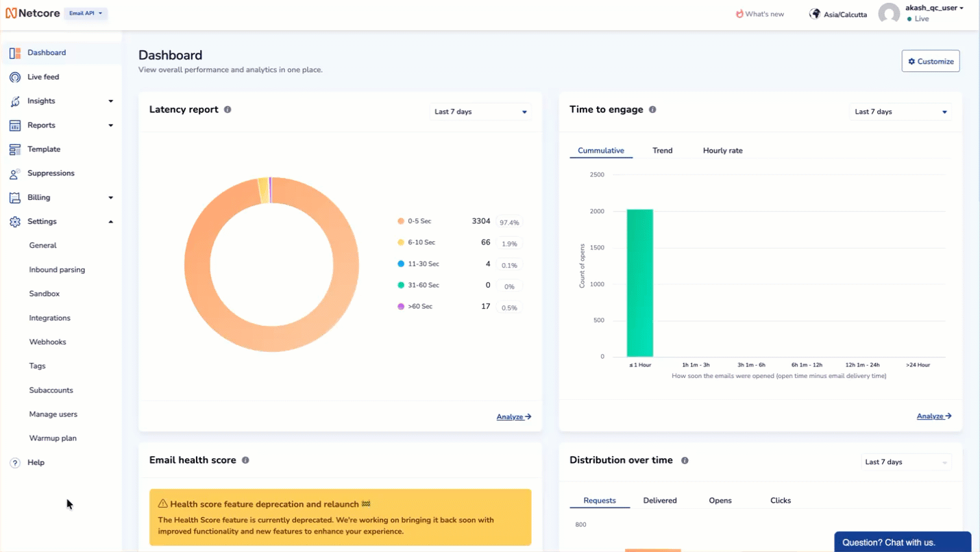Image resolution: width=980 pixels, height=552 pixels.
Task: Select the Live status indicator
Action: [920, 18]
